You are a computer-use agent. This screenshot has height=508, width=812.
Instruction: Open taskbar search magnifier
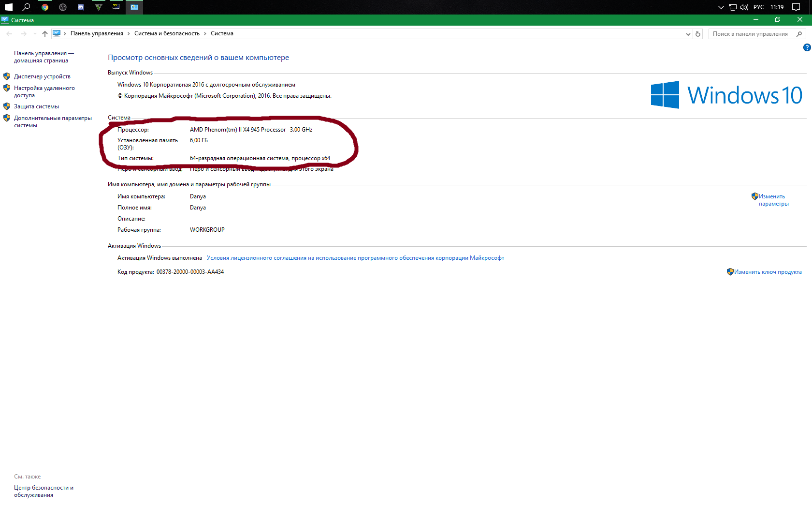[27, 7]
